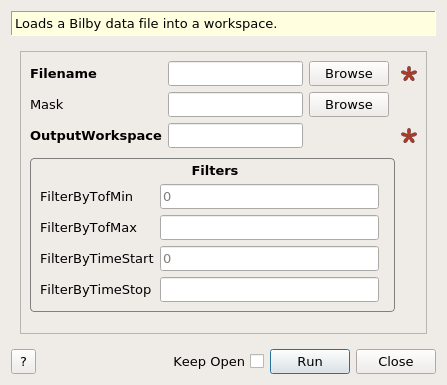Click the Filename input field
Image resolution: width=447 pixels, height=385 pixels.
point(235,74)
